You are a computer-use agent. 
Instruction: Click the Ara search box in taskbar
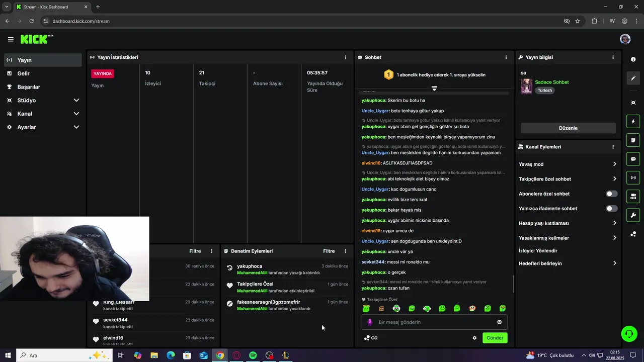(63, 355)
